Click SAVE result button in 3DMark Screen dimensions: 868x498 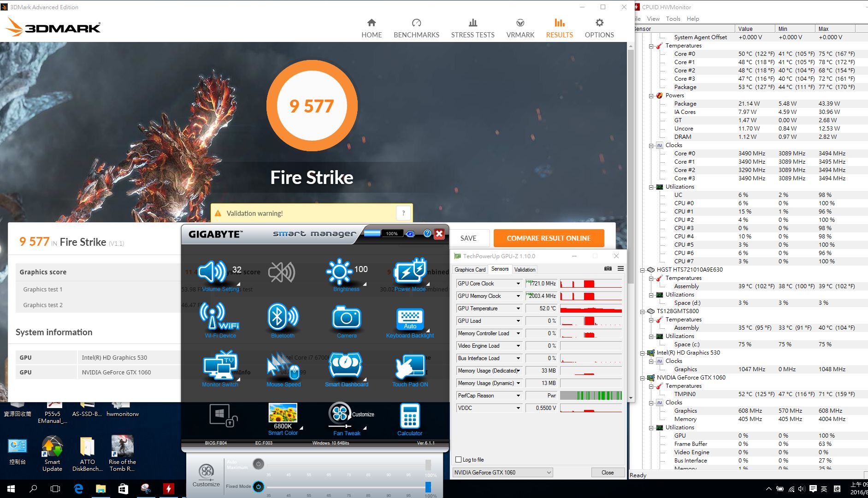468,238
